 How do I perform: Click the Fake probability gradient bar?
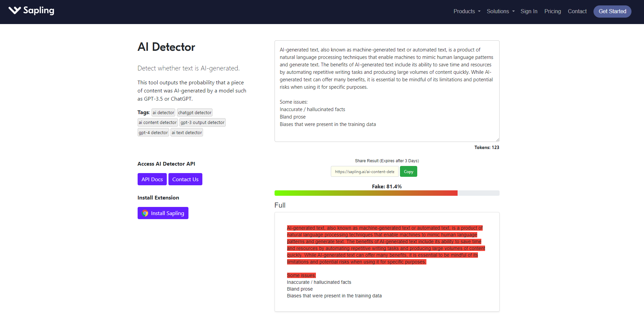387,193
